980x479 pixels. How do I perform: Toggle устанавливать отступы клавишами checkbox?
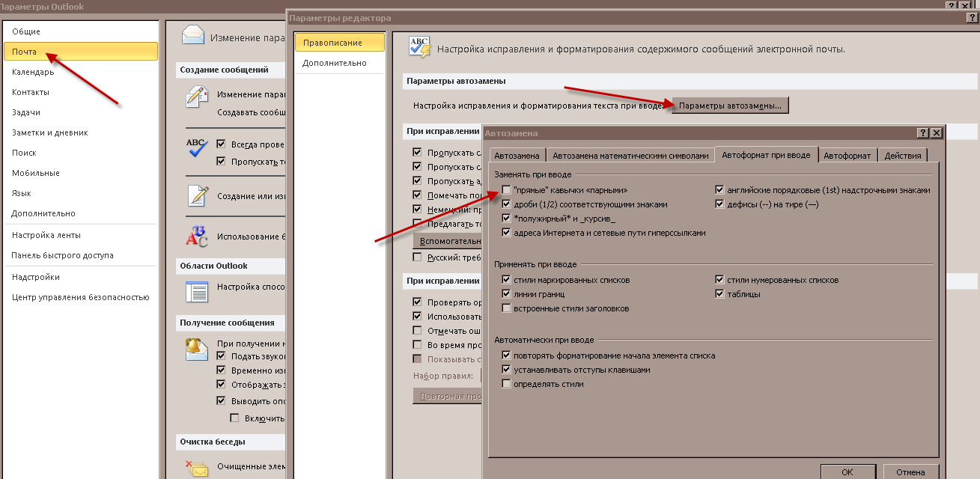[507, 370]
